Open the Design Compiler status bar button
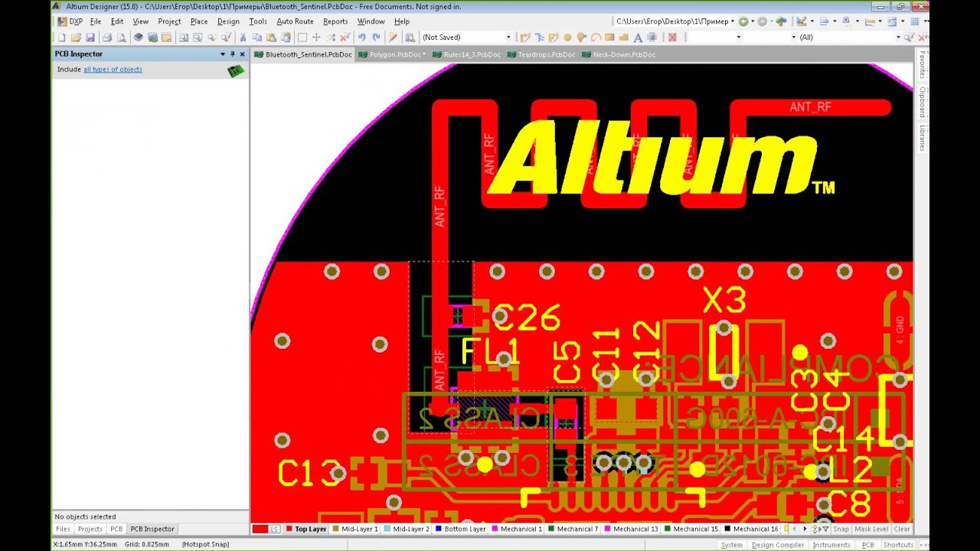 coord(778,545)
